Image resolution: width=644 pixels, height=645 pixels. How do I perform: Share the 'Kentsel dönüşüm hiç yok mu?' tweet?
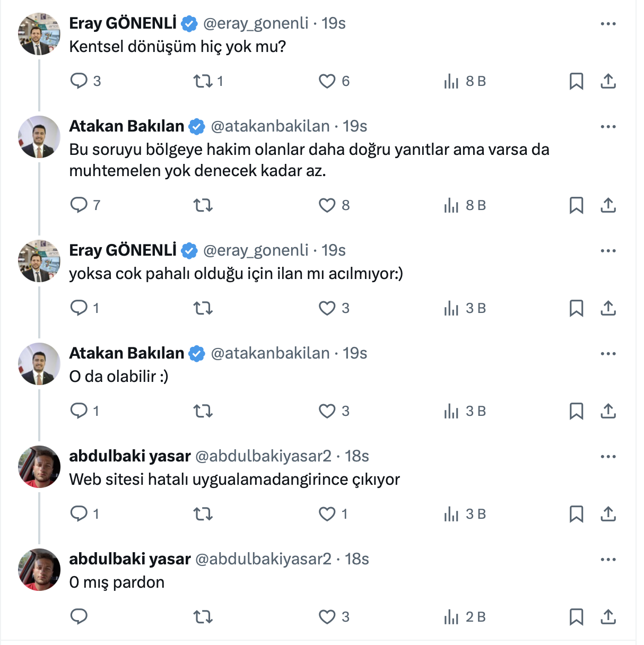pyautogui.click(x=608, y=81)
